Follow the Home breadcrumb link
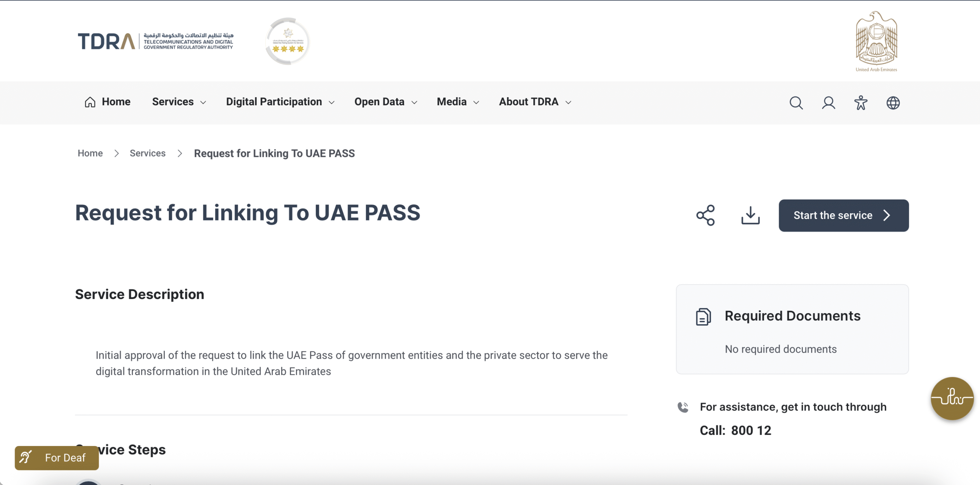The image size is (980, 485). [90, 153]
